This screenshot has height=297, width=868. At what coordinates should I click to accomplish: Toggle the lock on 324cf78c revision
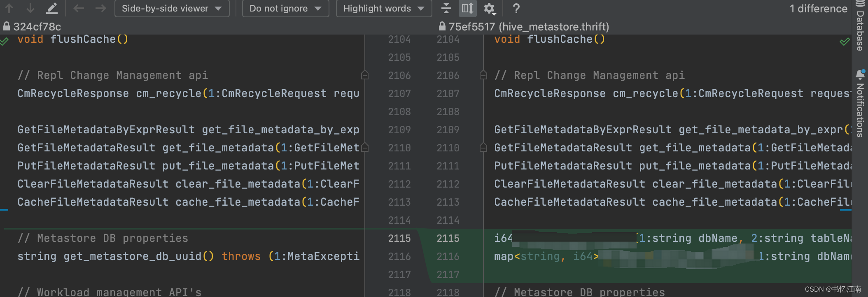[x=7, y=26]
